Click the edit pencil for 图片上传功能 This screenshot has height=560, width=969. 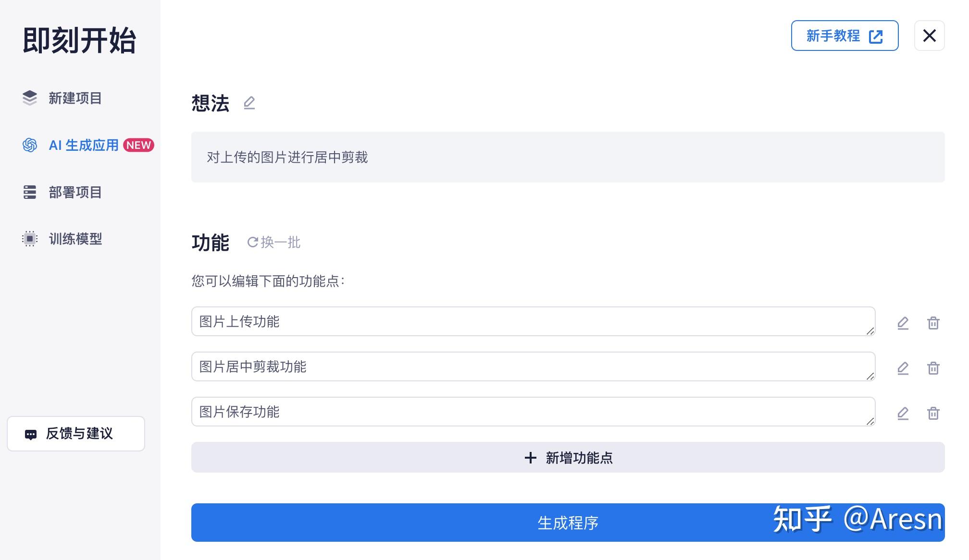point(904,323)
